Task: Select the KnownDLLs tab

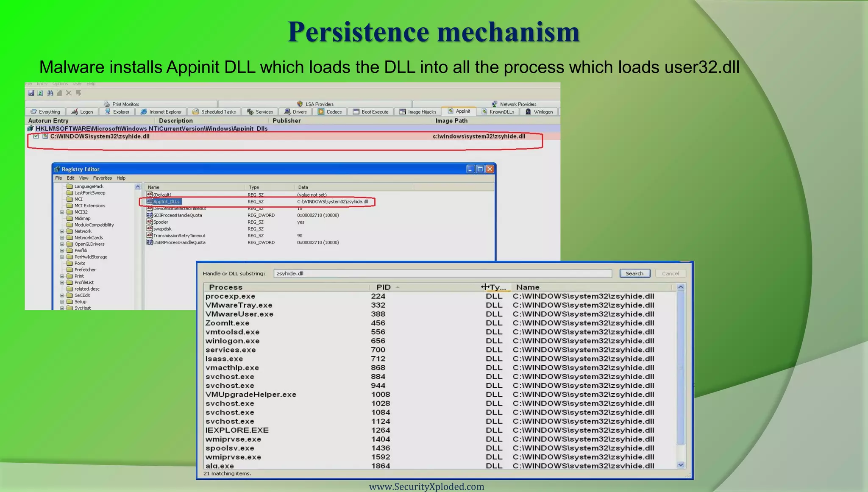Action: coord(498,112)
